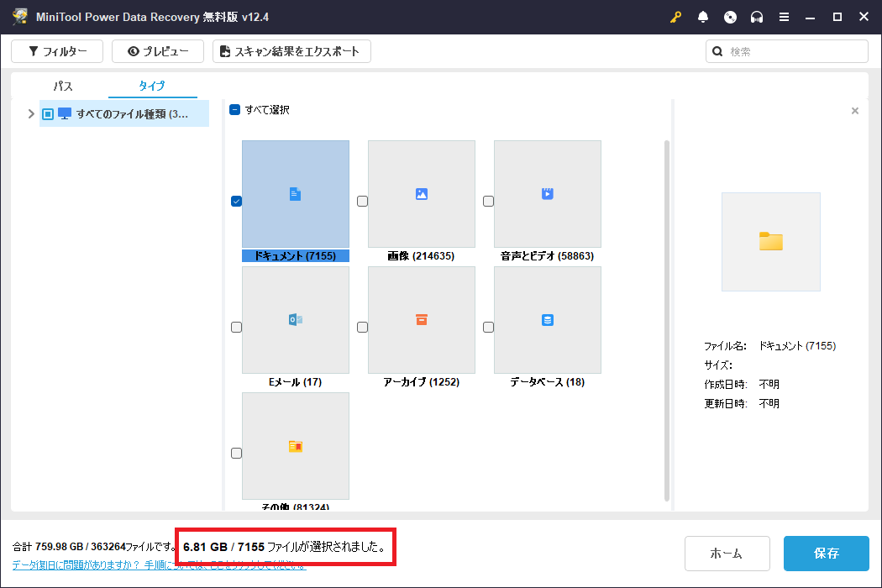The width and height of the screenshot is (882, 588).
Task: Click the monitor icon beside すべてのファイル種類
Action: point(65,113)
